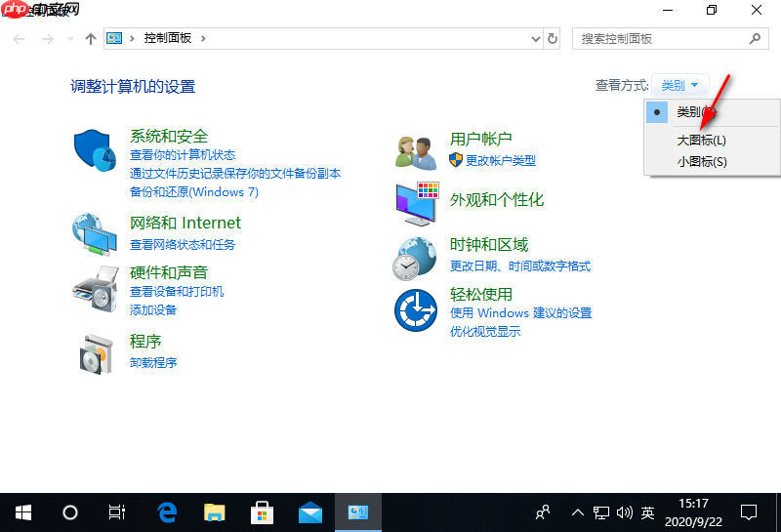Image resolution: width=781 pixels, height=532 pixels.
Task: Open the Windows Start menu
Action: click(x=22, y=512)
